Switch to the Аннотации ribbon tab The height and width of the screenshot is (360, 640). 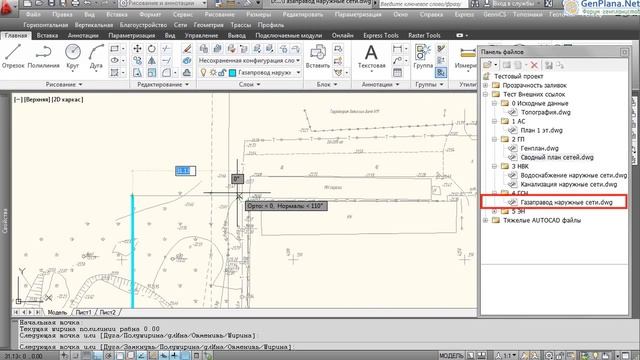click(x=83, y=36)
